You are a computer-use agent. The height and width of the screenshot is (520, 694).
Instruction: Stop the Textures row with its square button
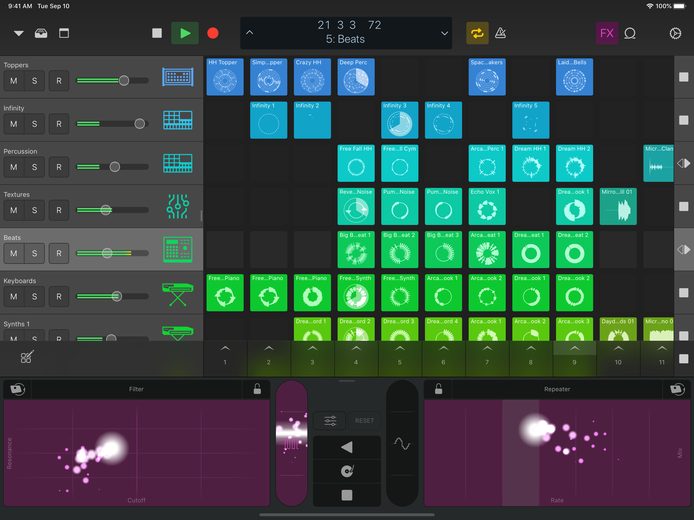[x=684, y=206]
